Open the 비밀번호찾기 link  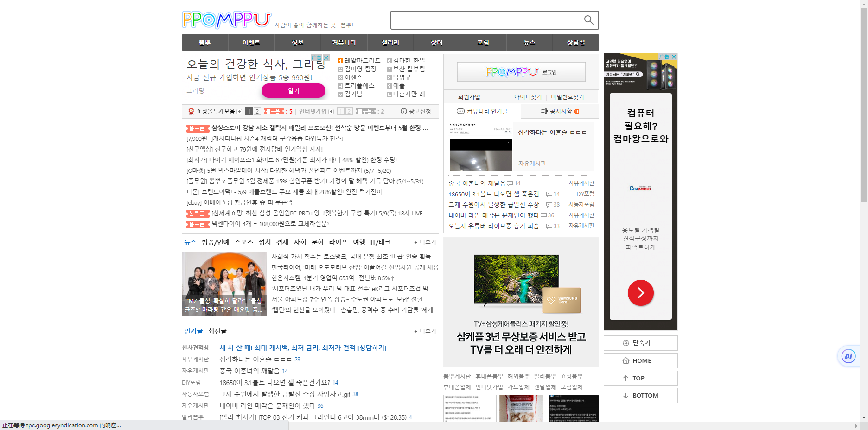point(568,97)
